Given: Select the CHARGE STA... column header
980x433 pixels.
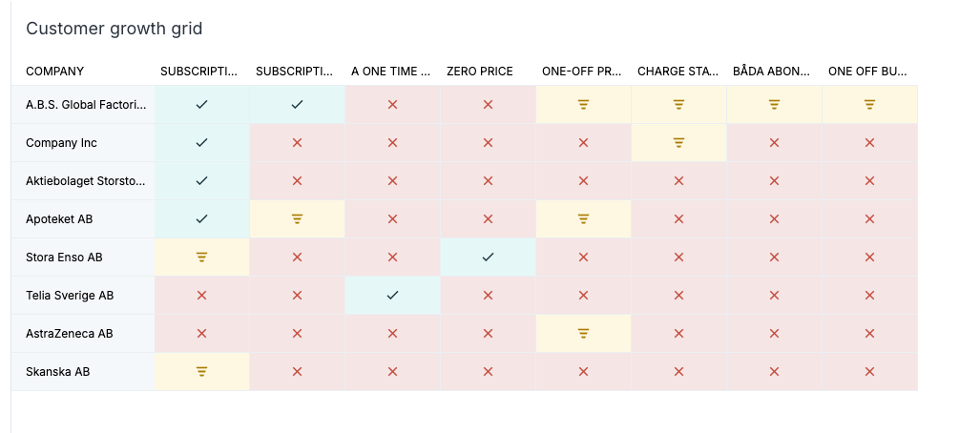Looking at the screenshot, I should (678, 72).
